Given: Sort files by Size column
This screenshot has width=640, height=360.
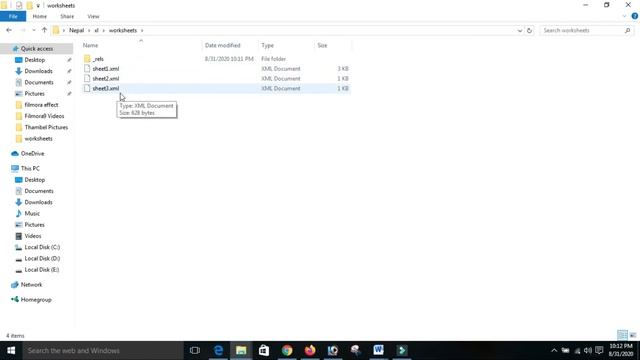Looking at the screenshot, I should point(322,45).
